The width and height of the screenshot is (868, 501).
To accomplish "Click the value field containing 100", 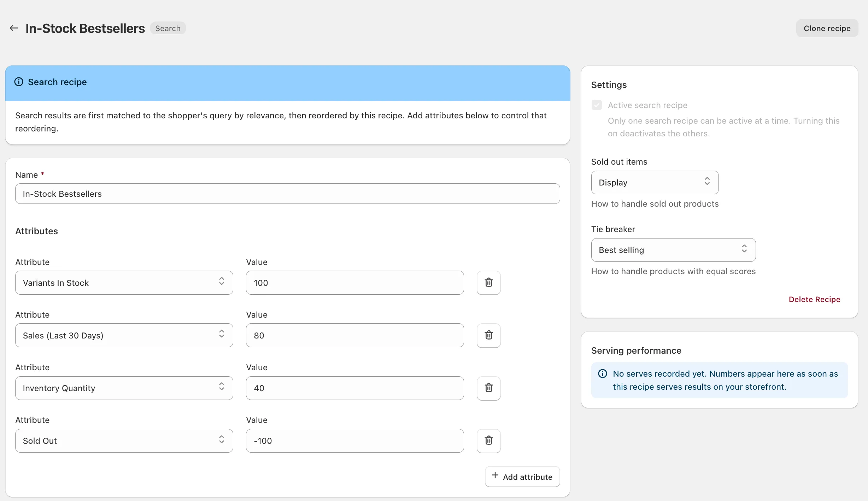I will tap(355, 283).
